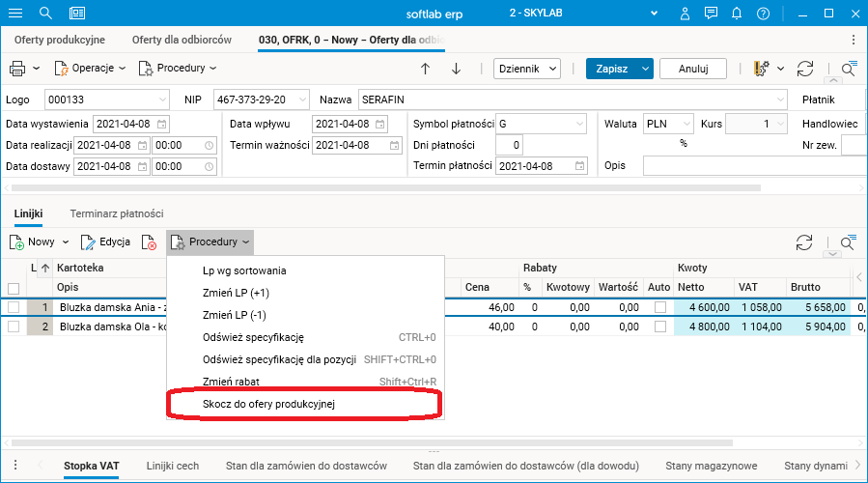The width and height of the screenshot is (868, 483).
Task: Toggle Auto checkbox in the 46,00 price row
Action: click(660, 307)
